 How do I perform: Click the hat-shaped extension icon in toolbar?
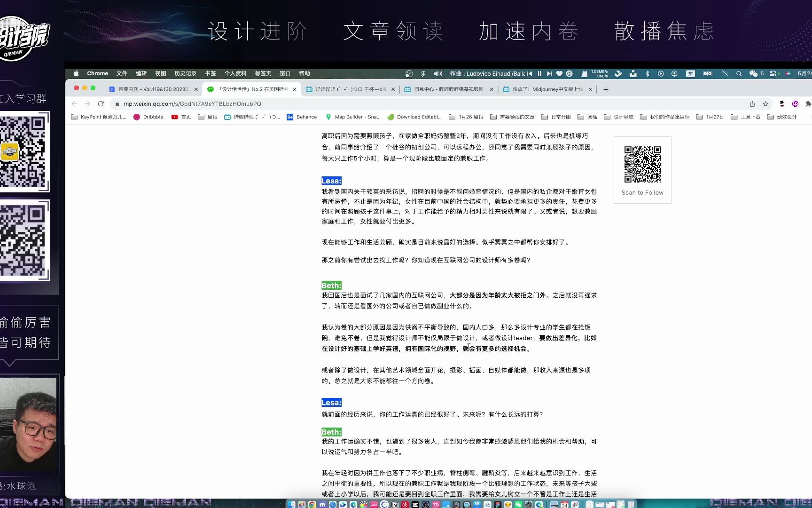point(782,104)
